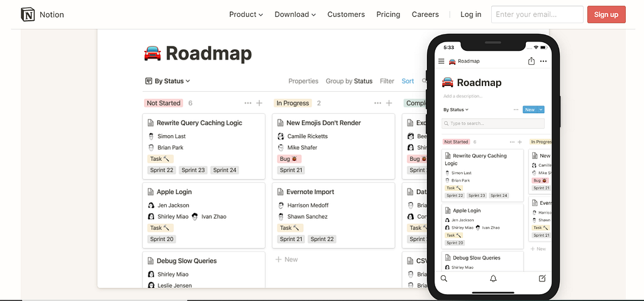Viewport: 644px width, 301px height.
Task: Click Ivan Zhao avatar on desktop board
Action: click(195, 216)
